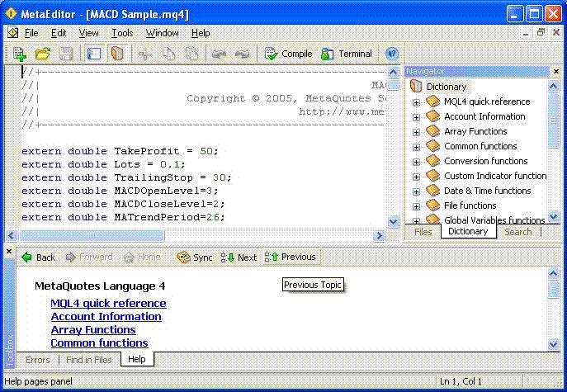Click the Cut toolbar icon
The height and width of the screenshot is (392, 567).
coord(145,54)
